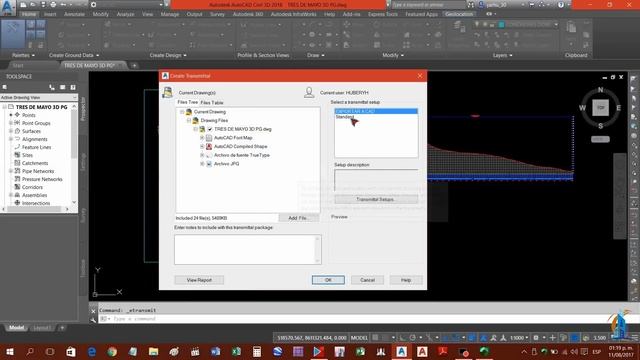Click the active AutoCAD Civil 3D taskbar icon
This screenshot has height=360, width=640.
401,351
